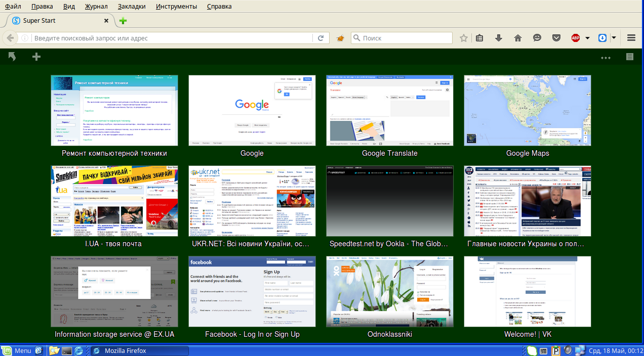Image resolution: width=644 pixels, height=356 pixels.
Task: Reload the page using the refresh button
Action: [x=320, y=38]
